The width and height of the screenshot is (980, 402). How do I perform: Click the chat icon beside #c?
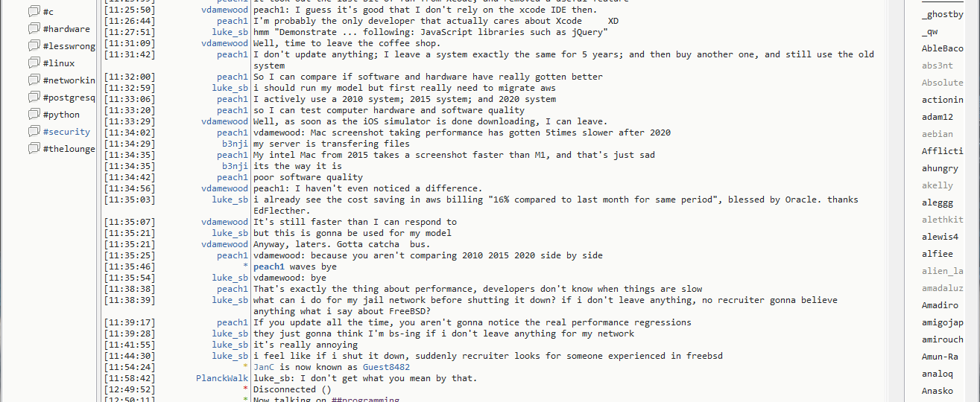coord(34,12)
